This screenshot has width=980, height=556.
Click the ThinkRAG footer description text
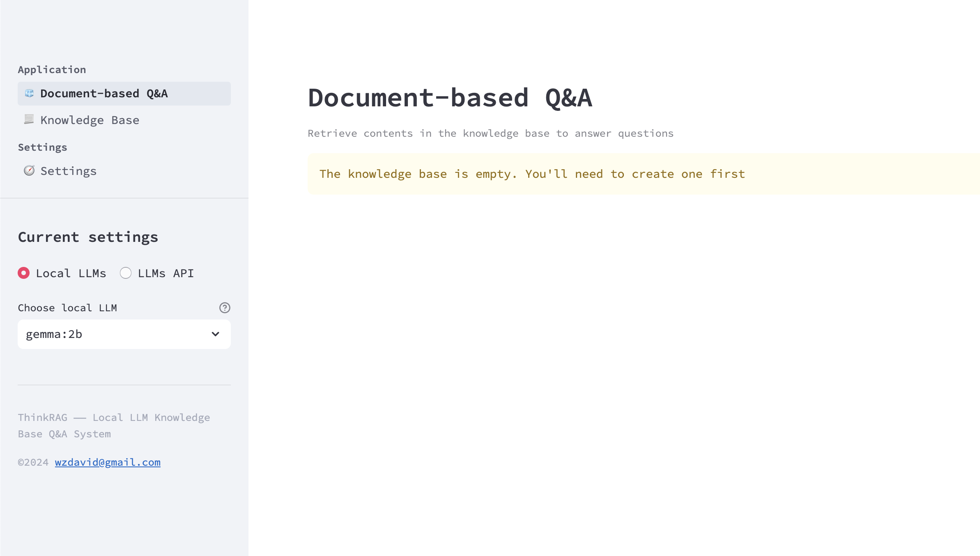(114, 426)
